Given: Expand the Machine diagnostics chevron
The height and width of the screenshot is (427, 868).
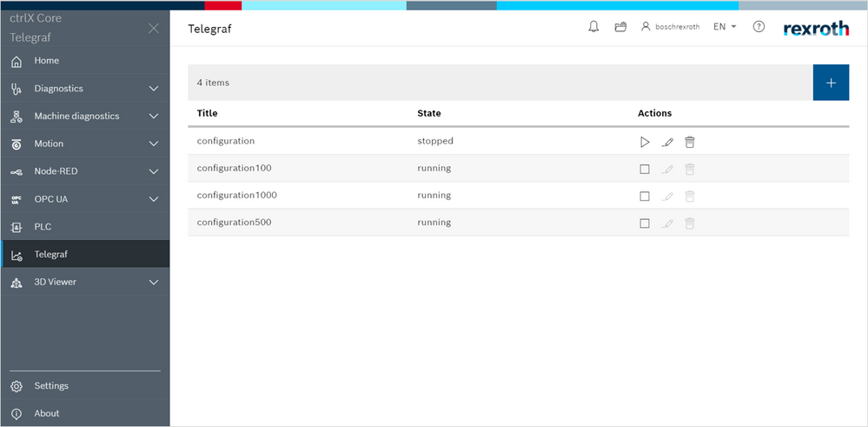Looking at the screenshot, I should pos(154,117).
